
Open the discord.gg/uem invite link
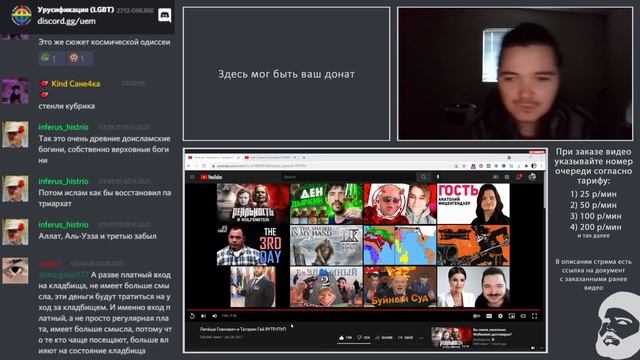pos(67,21)
